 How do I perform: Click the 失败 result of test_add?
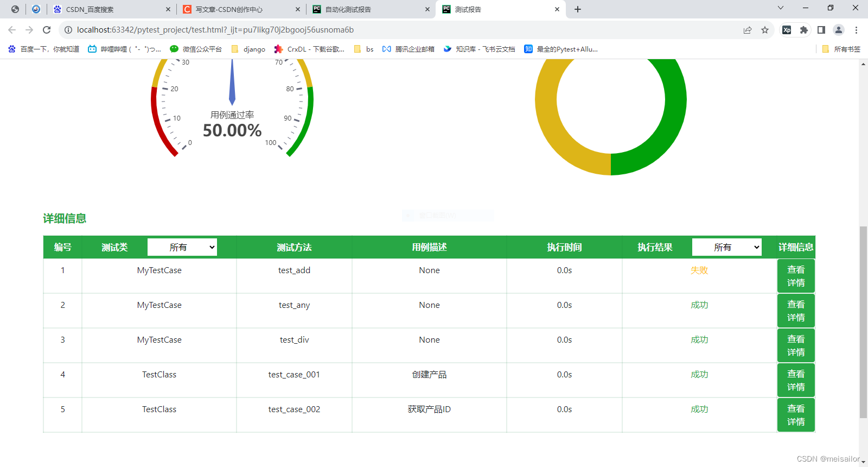click(x=699, y=270)
